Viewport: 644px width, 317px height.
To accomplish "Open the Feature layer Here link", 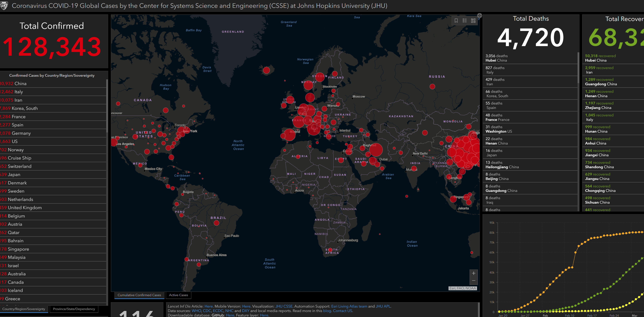I will pyautogui.click(x=264, y=315).
